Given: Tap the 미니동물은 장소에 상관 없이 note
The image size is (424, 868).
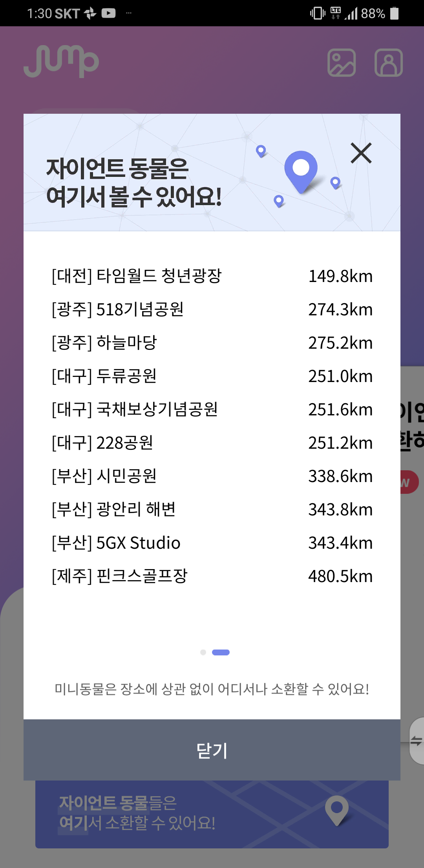Looking at the screenshot, I should coord(212,689).
